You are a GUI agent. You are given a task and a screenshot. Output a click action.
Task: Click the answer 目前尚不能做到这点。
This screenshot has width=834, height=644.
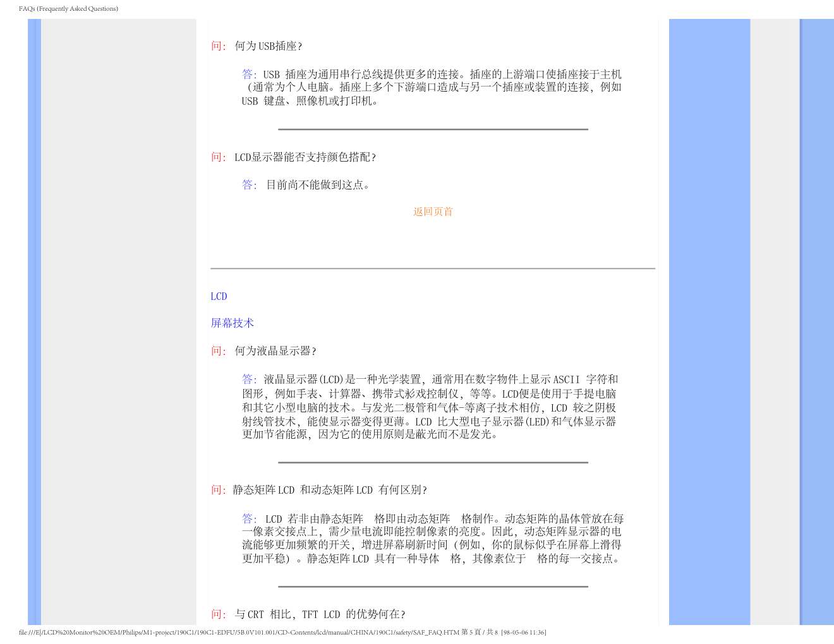(x=318, y=185)
